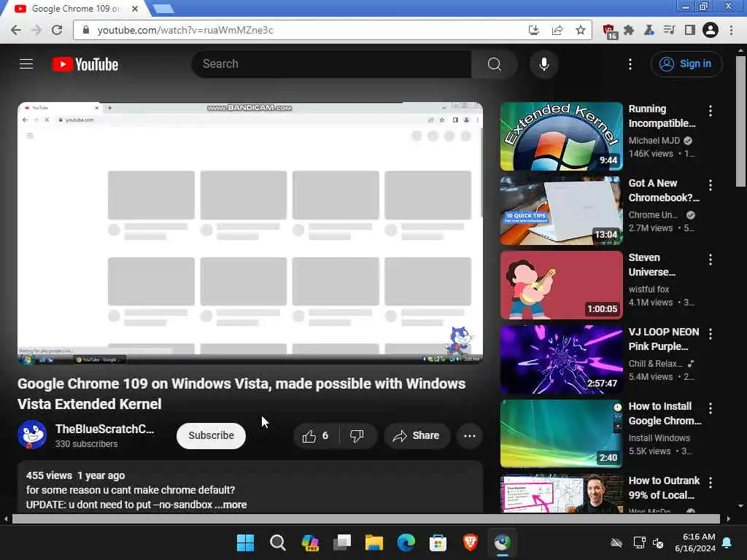Open How to Install Google Chrom... video
747x560 pixels.
[665, 413]
